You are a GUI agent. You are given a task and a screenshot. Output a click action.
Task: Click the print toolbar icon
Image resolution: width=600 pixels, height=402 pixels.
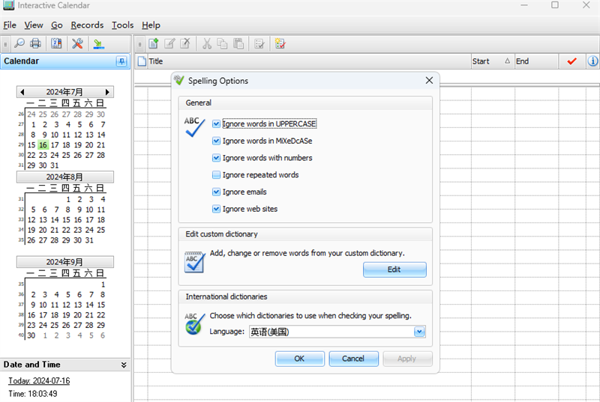click(36, 43)
